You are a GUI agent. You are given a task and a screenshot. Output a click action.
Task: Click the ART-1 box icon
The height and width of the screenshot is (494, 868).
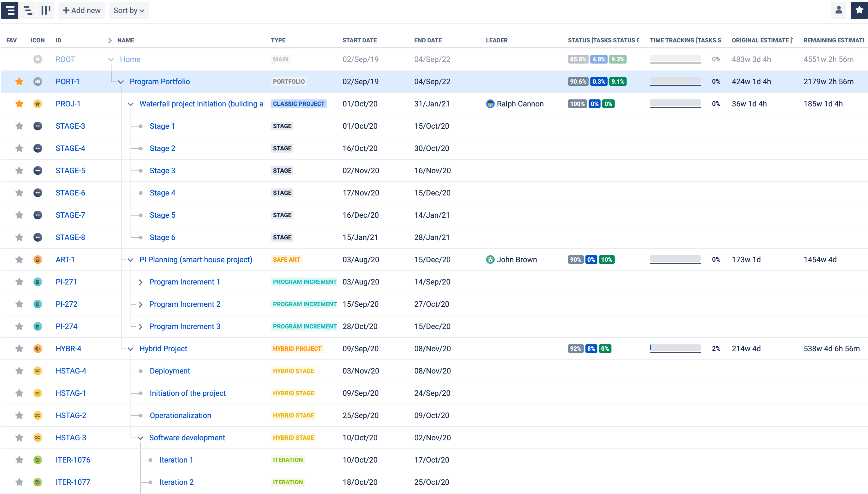click(x=38, y=259)
